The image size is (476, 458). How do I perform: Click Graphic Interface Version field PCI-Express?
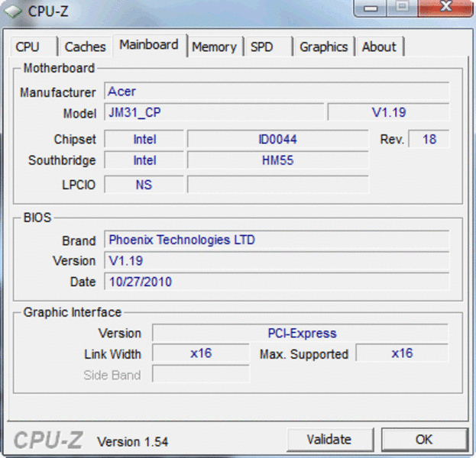point(300,333)
